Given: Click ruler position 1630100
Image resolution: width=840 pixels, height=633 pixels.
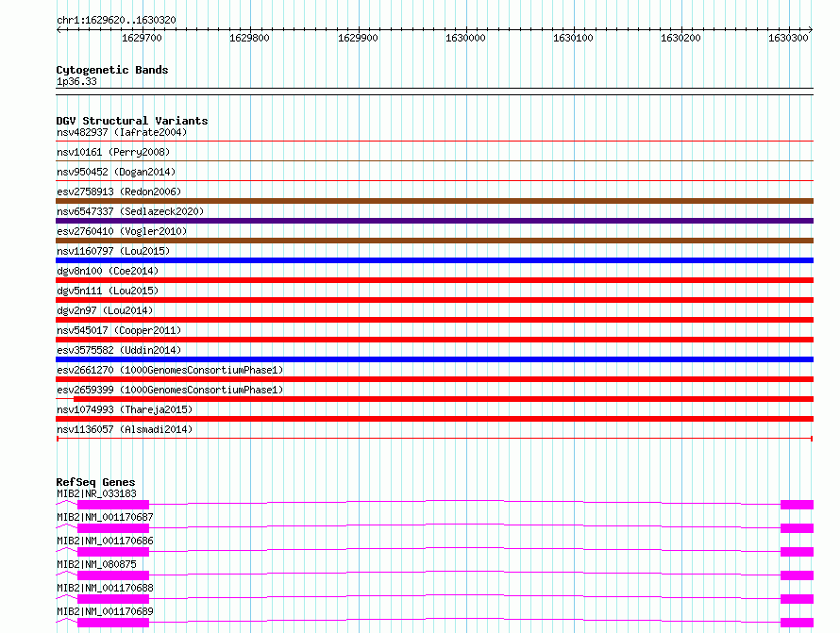Looking at the screenshot, I should point(573,38).
